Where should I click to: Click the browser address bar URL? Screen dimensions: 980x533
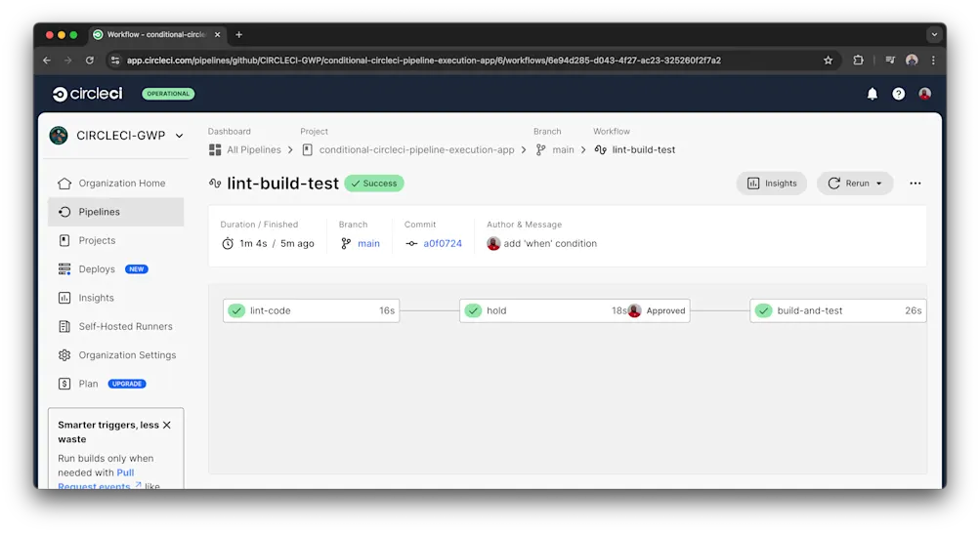pyautogui.click(x=424, y=61)
